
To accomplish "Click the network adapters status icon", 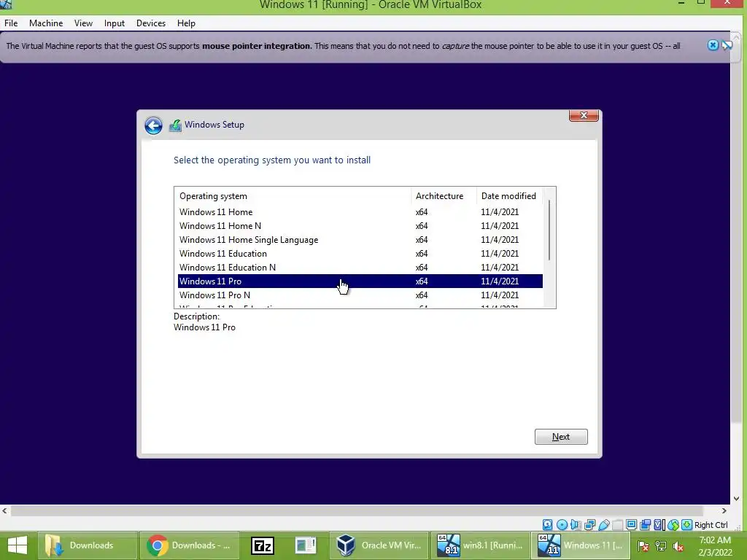I will pos(589,524).
